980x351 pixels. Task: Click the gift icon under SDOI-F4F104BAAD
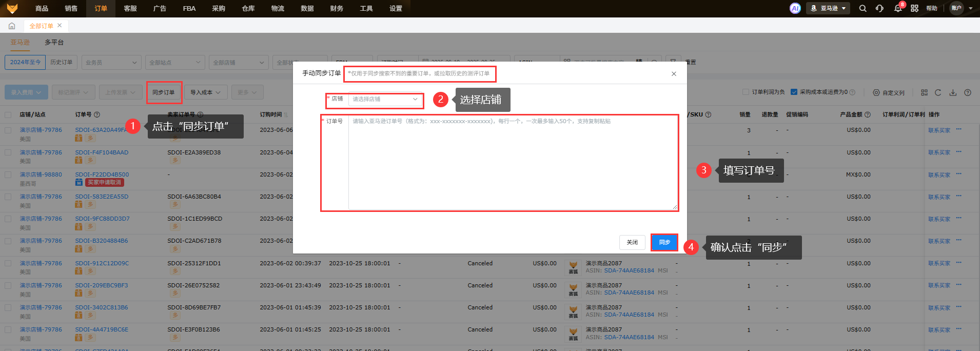point(79,160)
